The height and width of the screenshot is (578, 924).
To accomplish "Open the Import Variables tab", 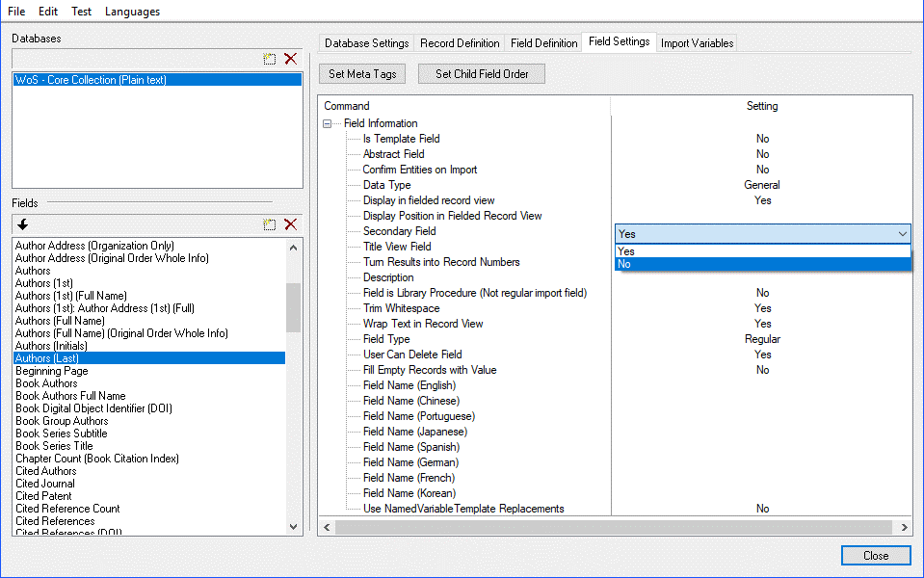I will 696,42.
